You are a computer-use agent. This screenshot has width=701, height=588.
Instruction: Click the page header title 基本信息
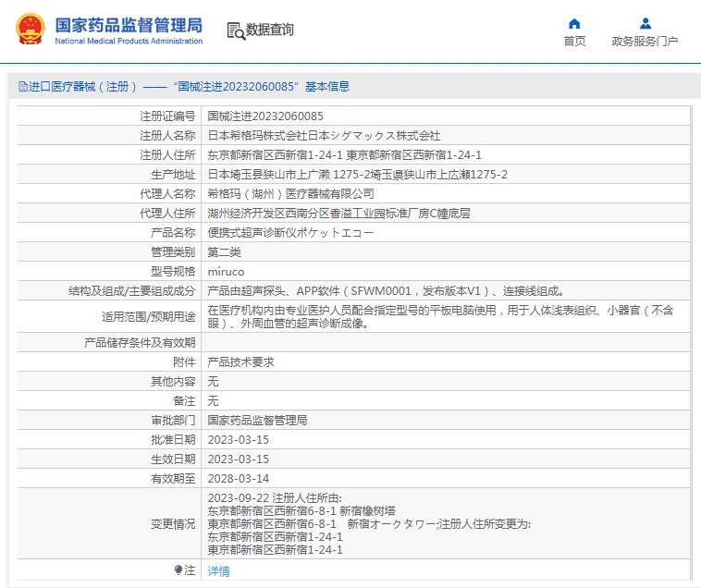coord(327,87)
